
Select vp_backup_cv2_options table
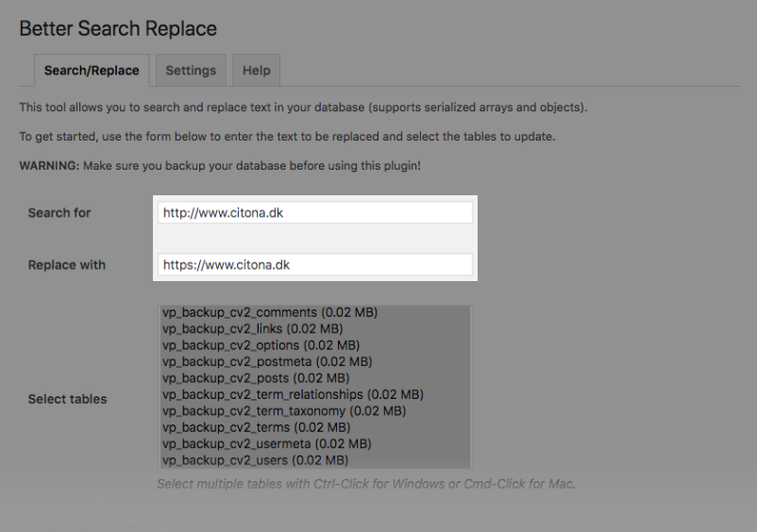coord(314,345)
